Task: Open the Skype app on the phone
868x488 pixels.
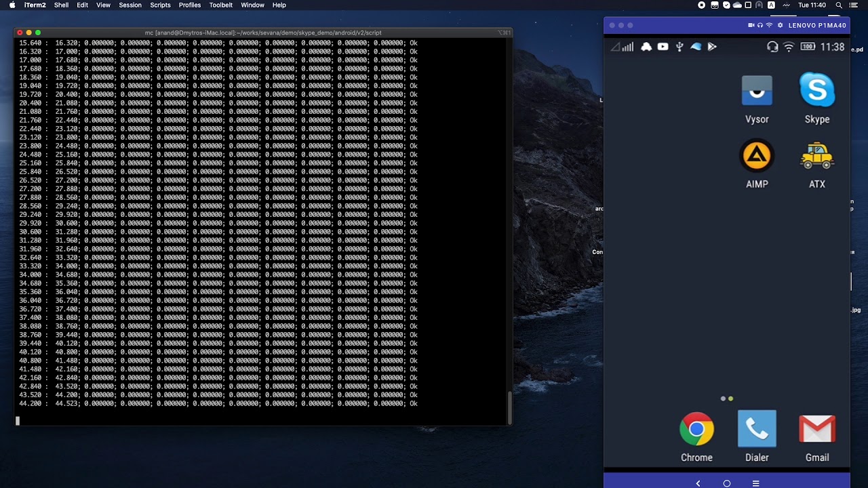Action: click(x=816, y=98)
